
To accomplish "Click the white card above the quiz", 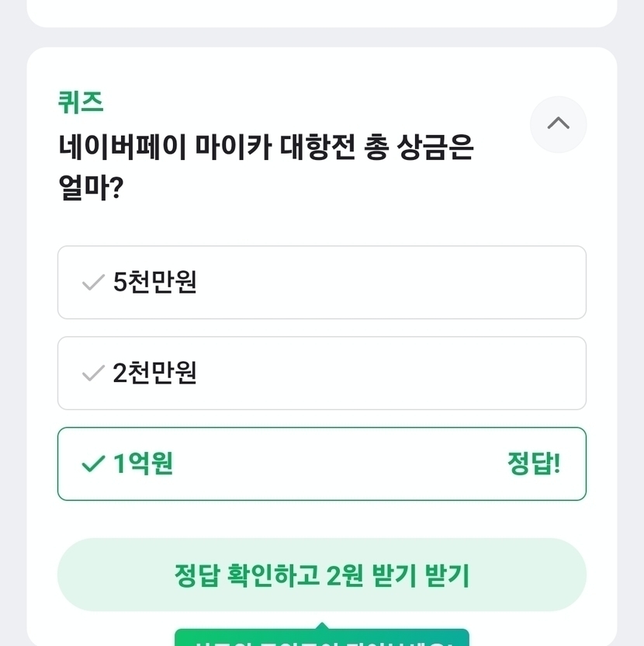I will pos(321,12).
